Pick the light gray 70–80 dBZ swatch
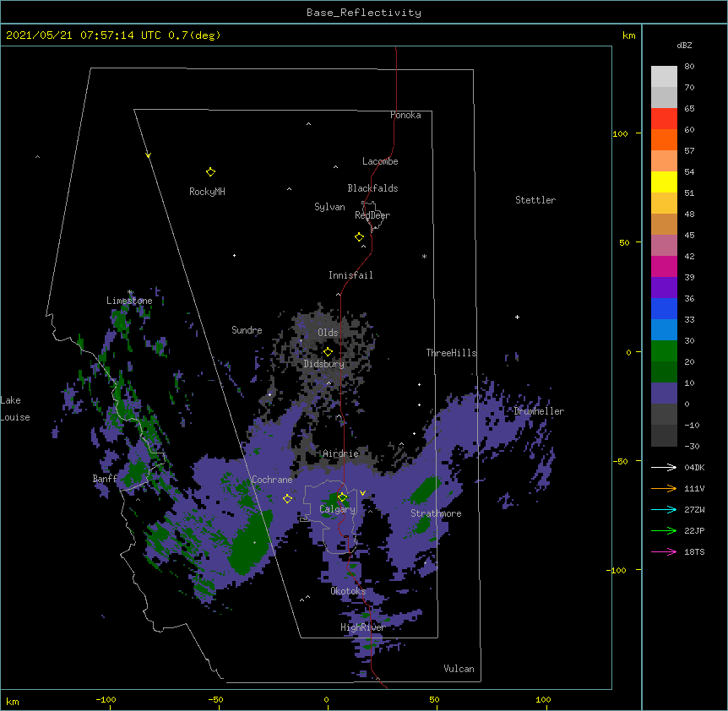The height and width of the screenshot is (711, 728). click(x=664, y=77)
